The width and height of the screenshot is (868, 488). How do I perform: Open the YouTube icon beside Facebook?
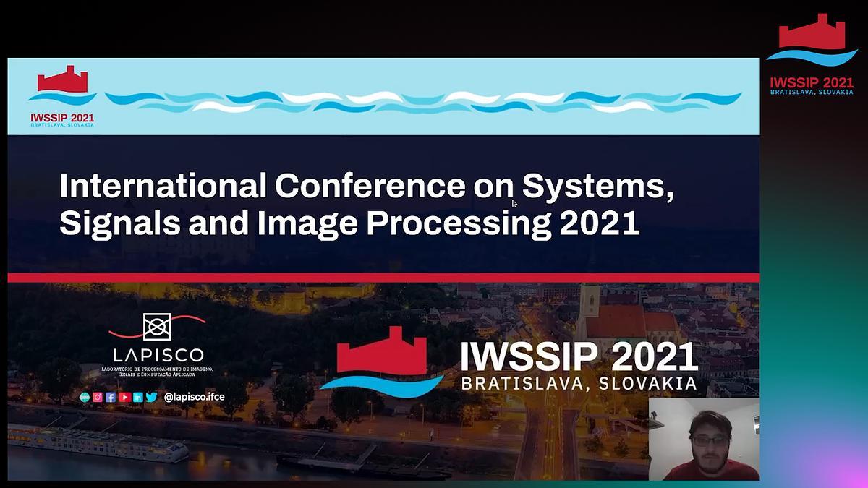tap(124, 397)
